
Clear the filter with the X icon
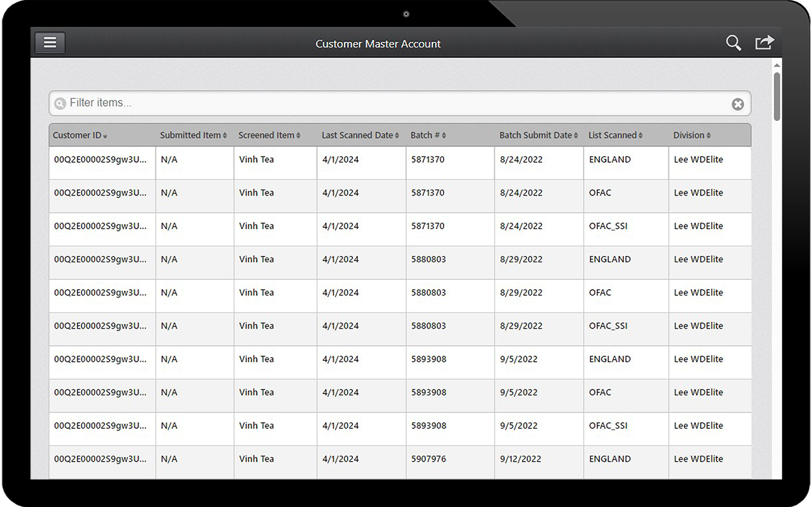pos(737,104)
